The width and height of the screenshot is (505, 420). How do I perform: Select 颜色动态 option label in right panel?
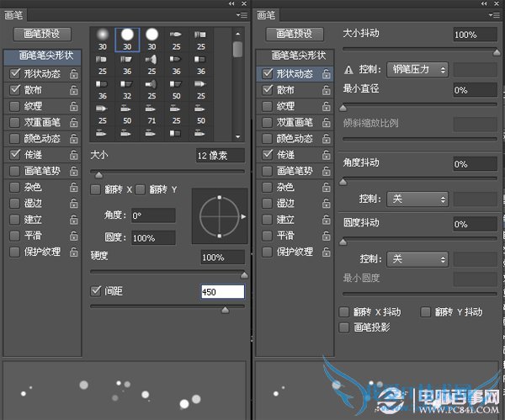[x=295, y=139]
